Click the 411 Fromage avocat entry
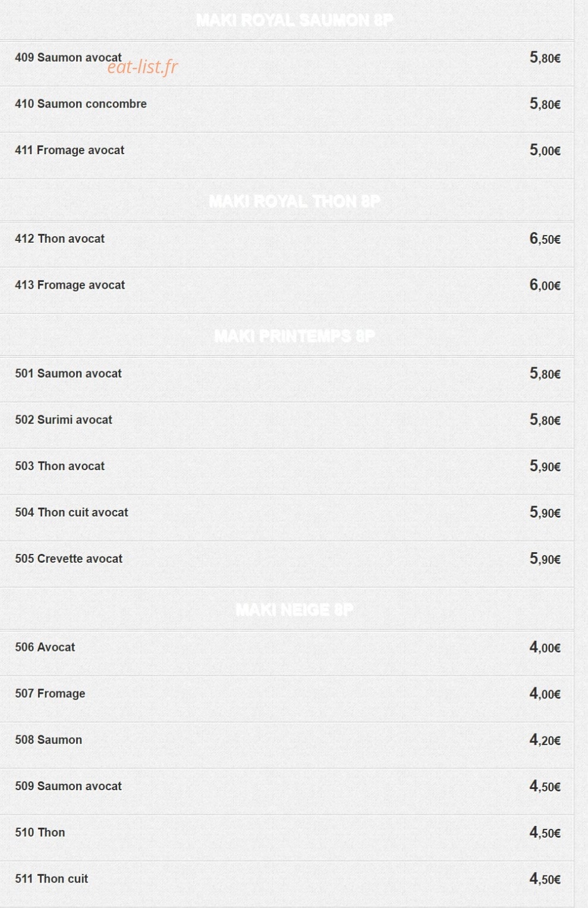 287,155
